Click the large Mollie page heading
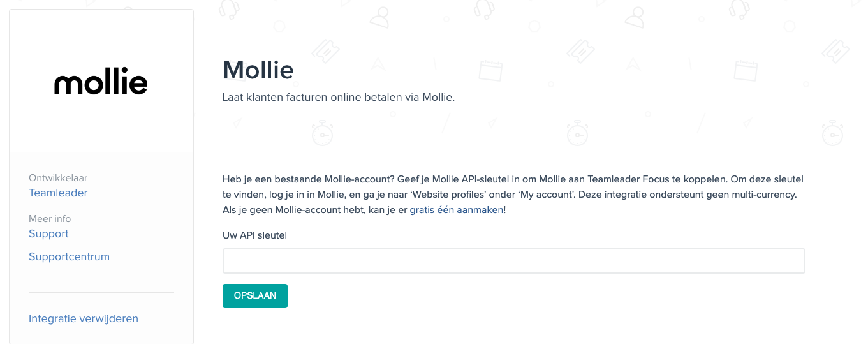 click(x=258, y=70)
